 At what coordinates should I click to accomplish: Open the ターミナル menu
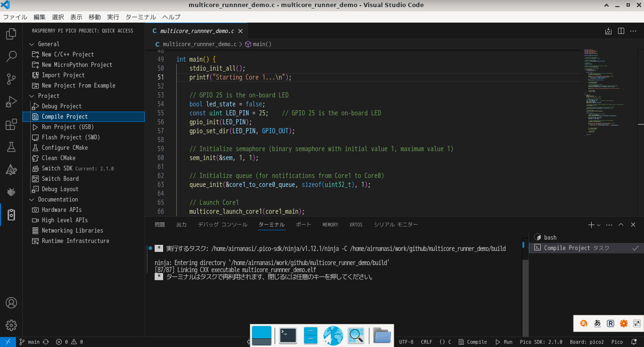140,17
